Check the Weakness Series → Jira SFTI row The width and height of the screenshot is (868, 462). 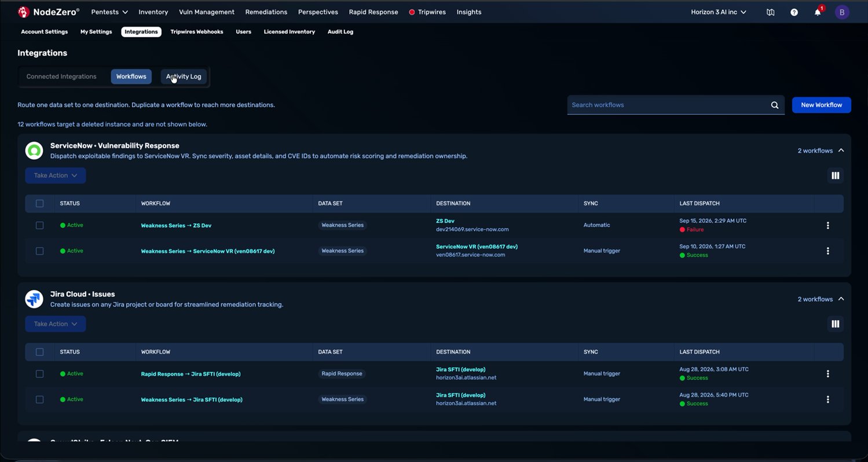(x=39, y=399)
